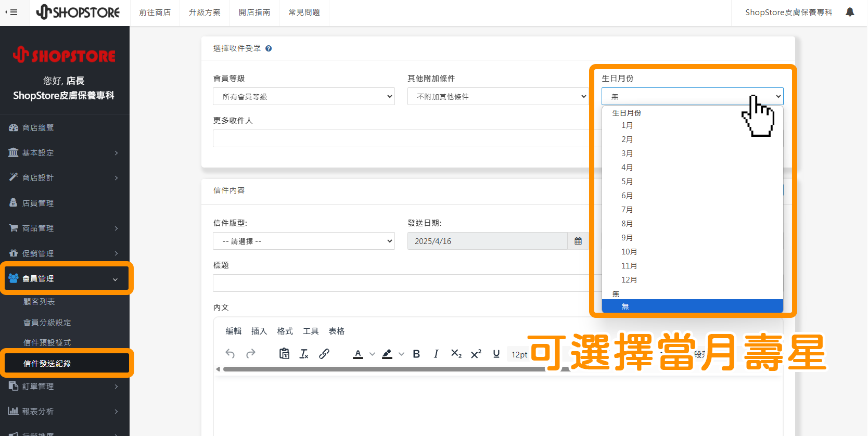Change the 12pt font size selector
This screenshot has width=868, height=436.
(x=519, y=354)
